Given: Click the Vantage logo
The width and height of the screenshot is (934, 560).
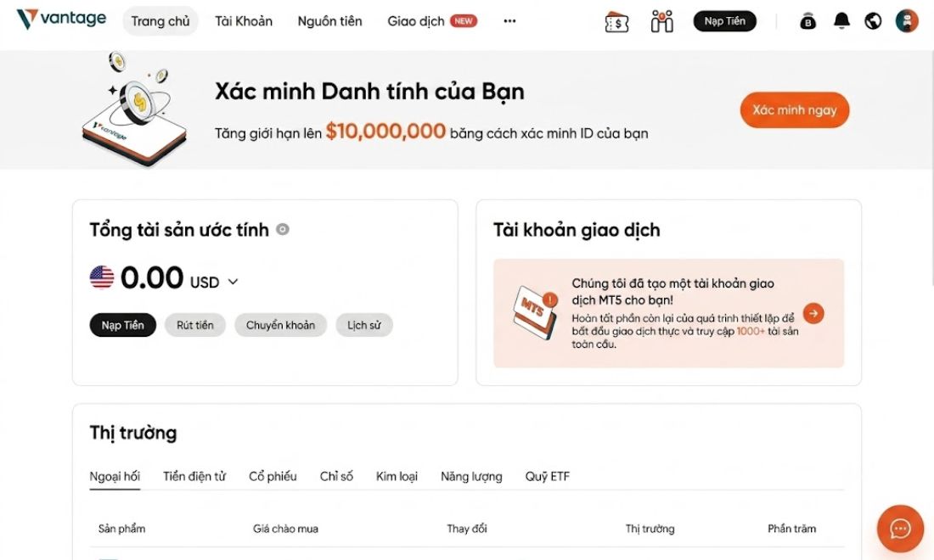Looking at the screenshot, I should pyautogui.click(x=61, y=19).
